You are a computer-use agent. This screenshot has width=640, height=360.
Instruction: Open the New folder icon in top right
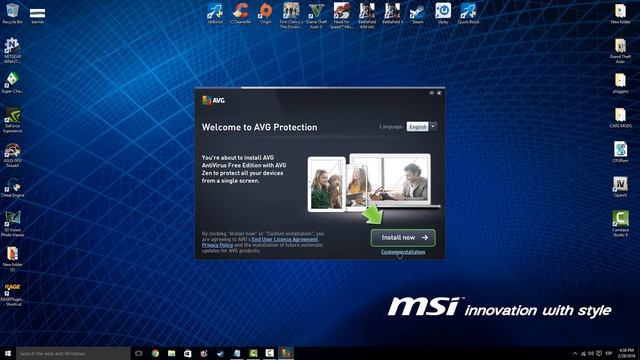(620, 13)
